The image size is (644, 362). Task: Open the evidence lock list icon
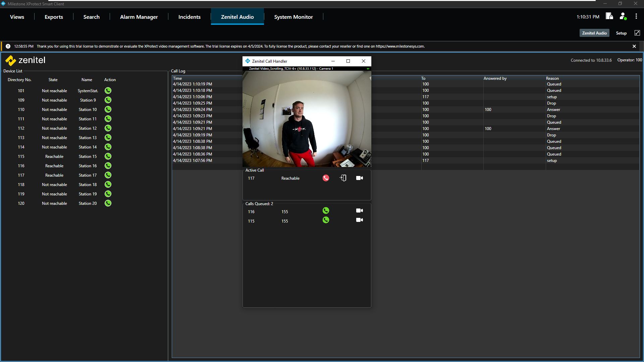pos(609,16)
